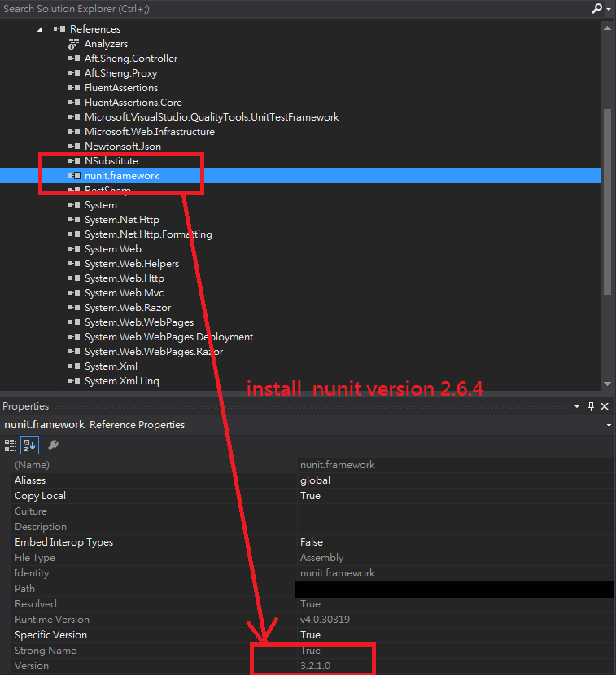Select the Culture property row
This screenshot has width=616, height=675.
coord(313,511)
